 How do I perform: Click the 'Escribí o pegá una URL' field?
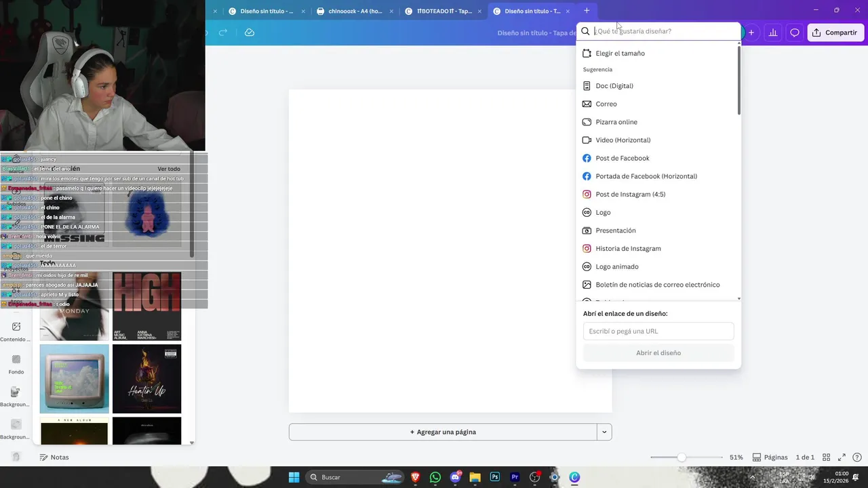(x=658, y=331)
